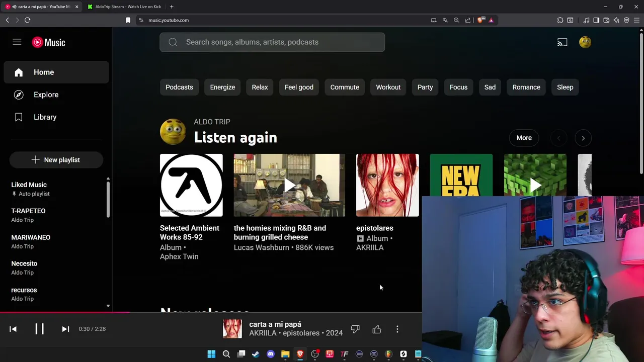Skip to the previous track
The width and height of the screenshot is (644, 362).
13,329
